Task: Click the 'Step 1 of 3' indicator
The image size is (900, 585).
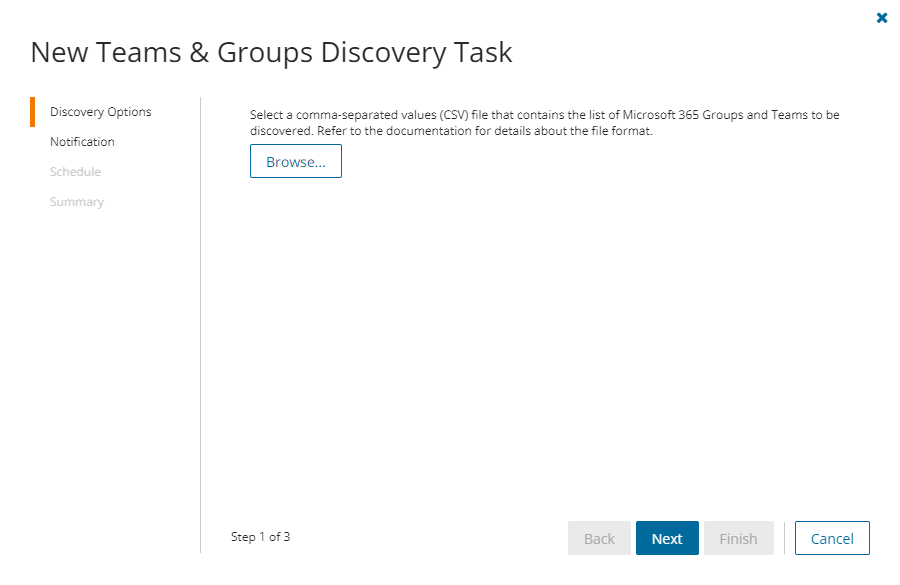Action: coord(260,537)
